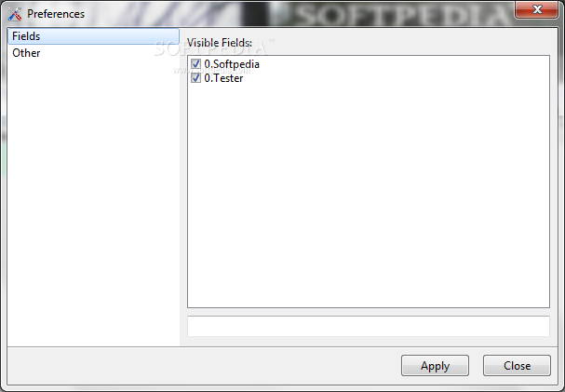Close the Preferences window with red X
This screenshot has width=565, height=392.
pos(536,9)
